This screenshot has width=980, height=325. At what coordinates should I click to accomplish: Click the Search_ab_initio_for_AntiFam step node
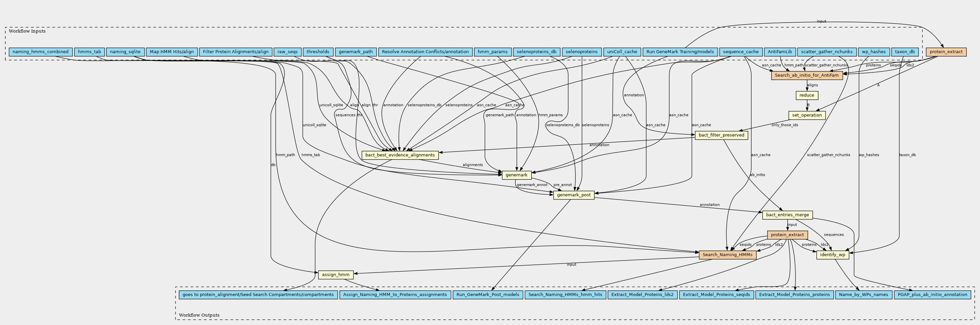[x=806, y=75]
